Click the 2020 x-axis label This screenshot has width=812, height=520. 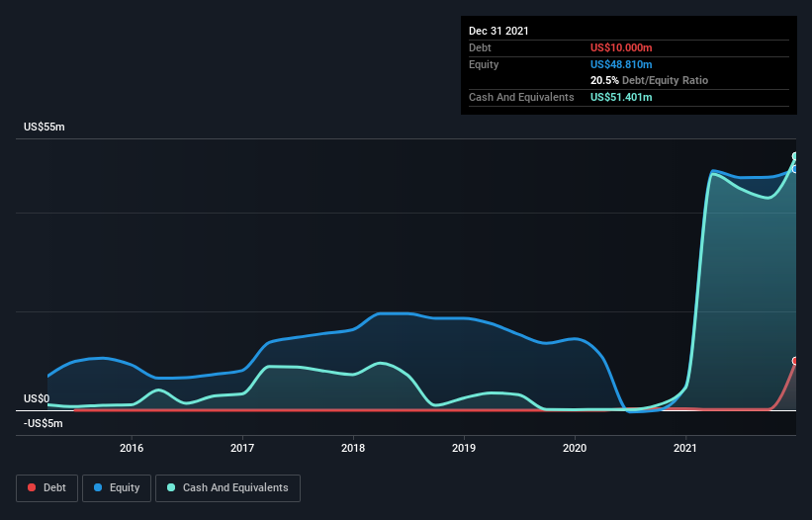(575, 448)
